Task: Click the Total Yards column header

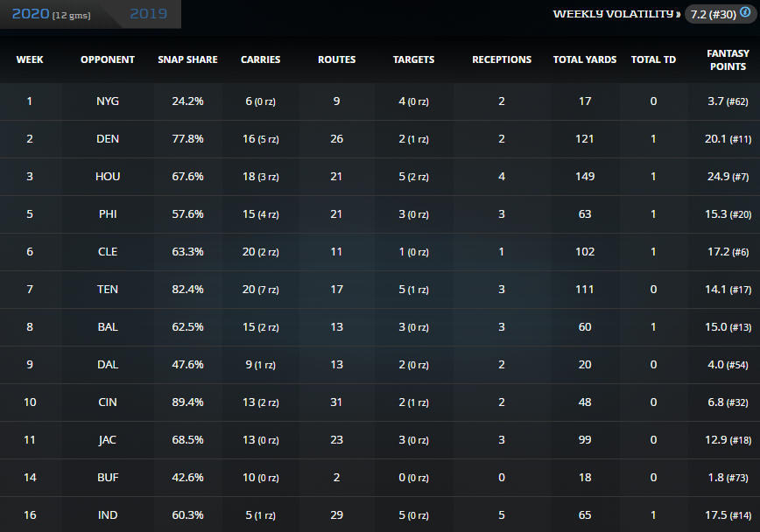Action: tap(585, 59)
